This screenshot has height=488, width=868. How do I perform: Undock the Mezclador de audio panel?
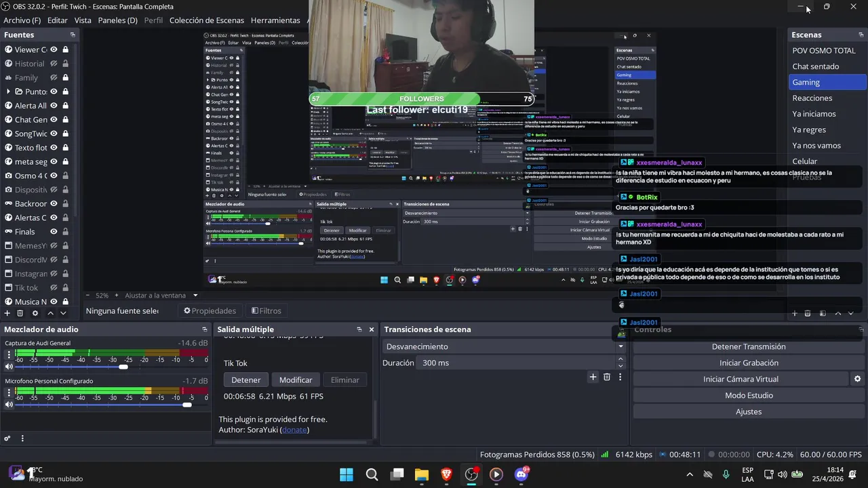(204, 329)
